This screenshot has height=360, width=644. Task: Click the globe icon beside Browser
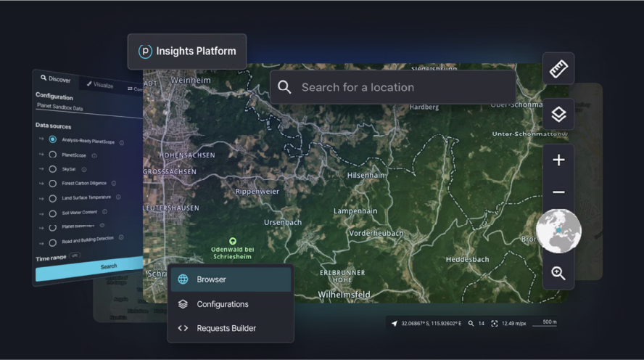(183, 279)
